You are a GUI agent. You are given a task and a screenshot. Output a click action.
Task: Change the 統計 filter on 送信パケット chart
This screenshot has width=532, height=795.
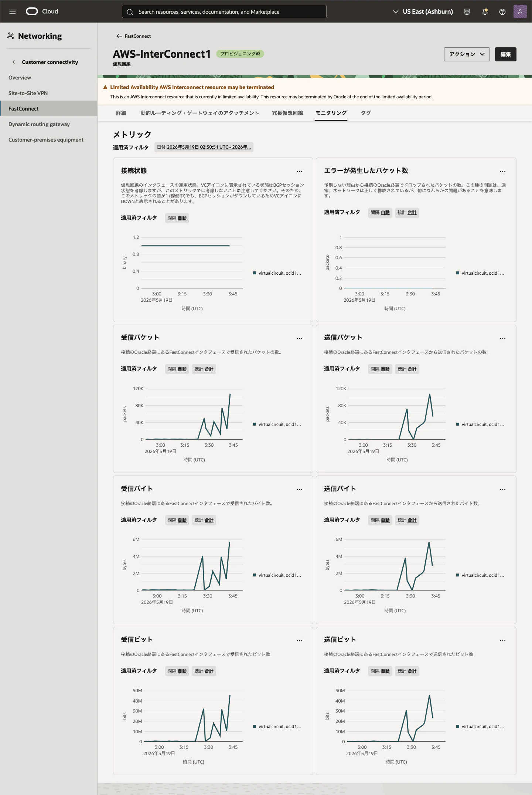407,369
